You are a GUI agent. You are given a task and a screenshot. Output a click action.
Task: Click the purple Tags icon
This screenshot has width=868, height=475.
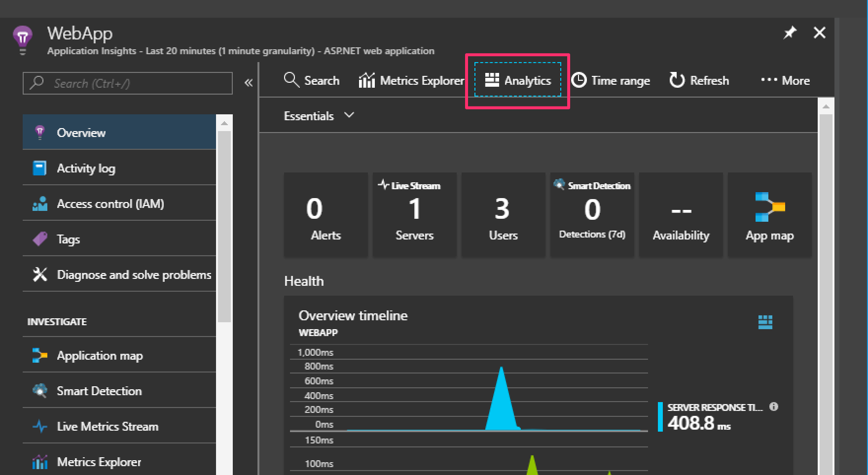pyautogui.click(x=40, y=239)
